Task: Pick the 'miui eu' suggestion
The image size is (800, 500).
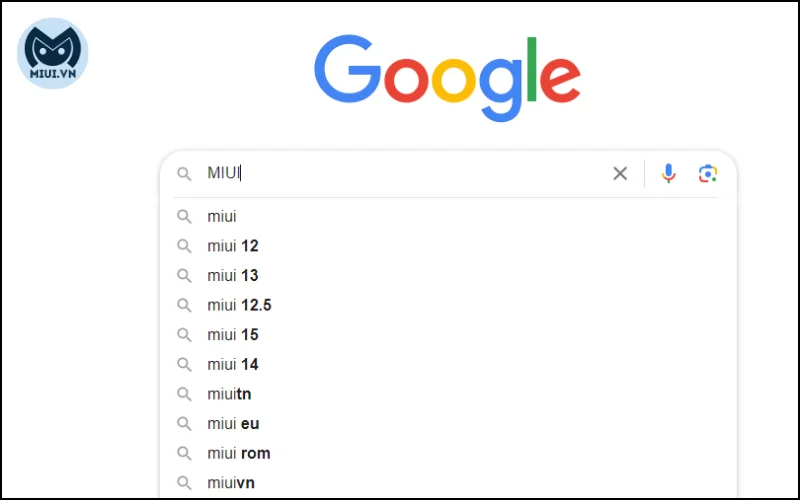Action: click(448, 423)
